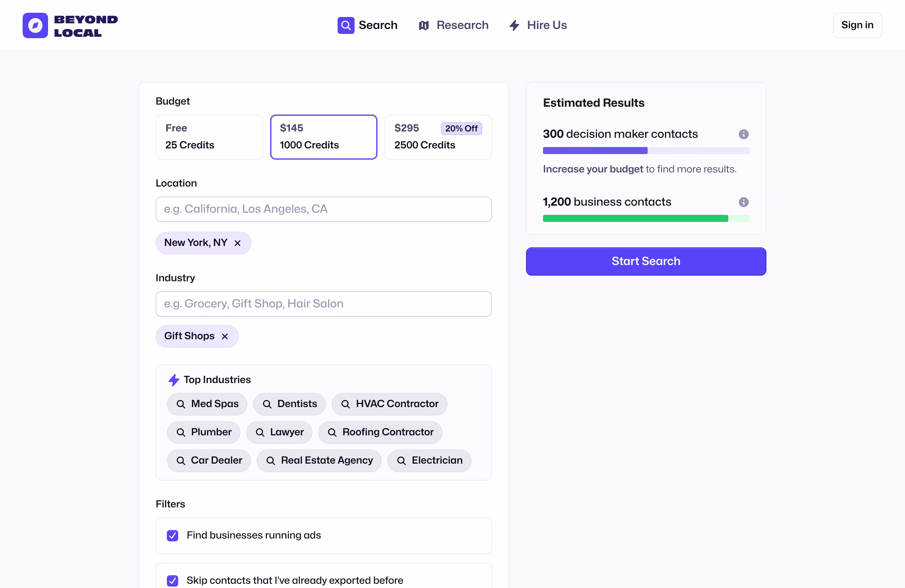The width and height of the screenshot is (905, 588).
Task: Click the purple Search magnifier icon
Action: click(346, 25)
